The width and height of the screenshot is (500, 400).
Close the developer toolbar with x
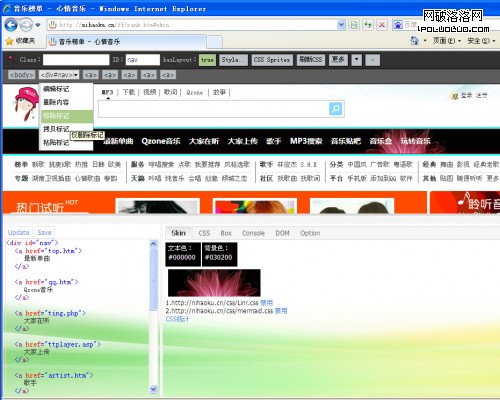(x=373, y=60)
